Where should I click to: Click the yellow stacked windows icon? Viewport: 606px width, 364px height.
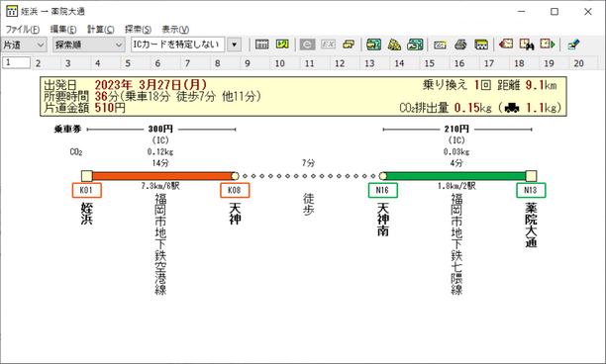(349, 45)
